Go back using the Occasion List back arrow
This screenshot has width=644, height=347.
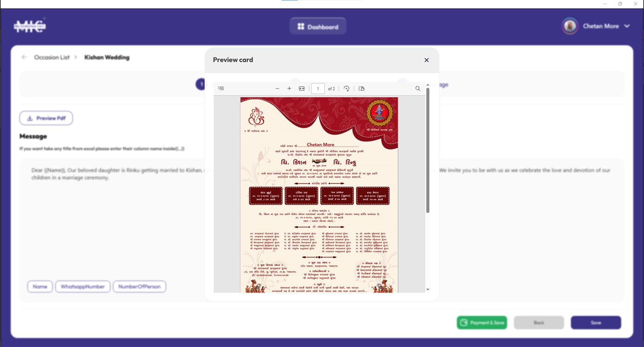click(x=23, y=57)
